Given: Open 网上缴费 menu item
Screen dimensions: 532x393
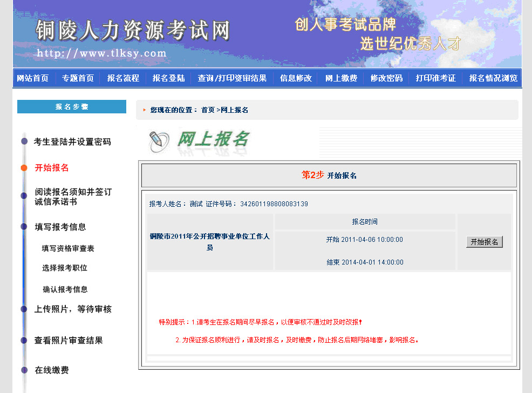Looking at the screenshot, I should point(342,78).
